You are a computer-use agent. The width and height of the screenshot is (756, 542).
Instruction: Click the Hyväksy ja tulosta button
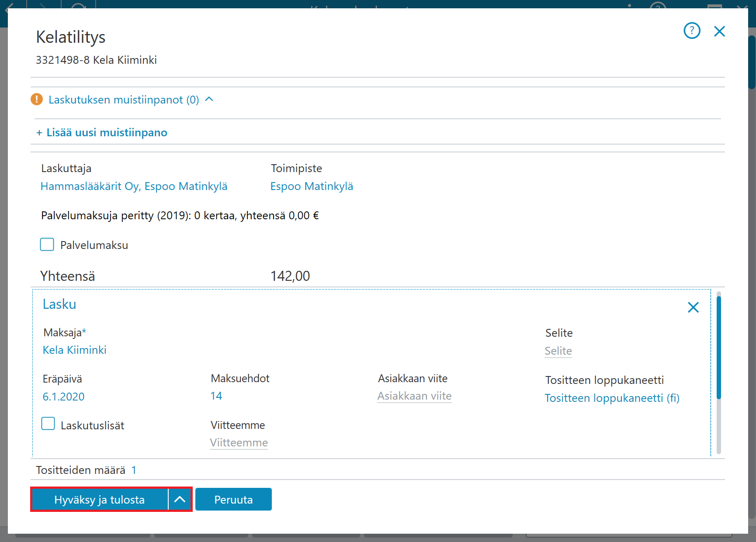(x=100, y=499)
